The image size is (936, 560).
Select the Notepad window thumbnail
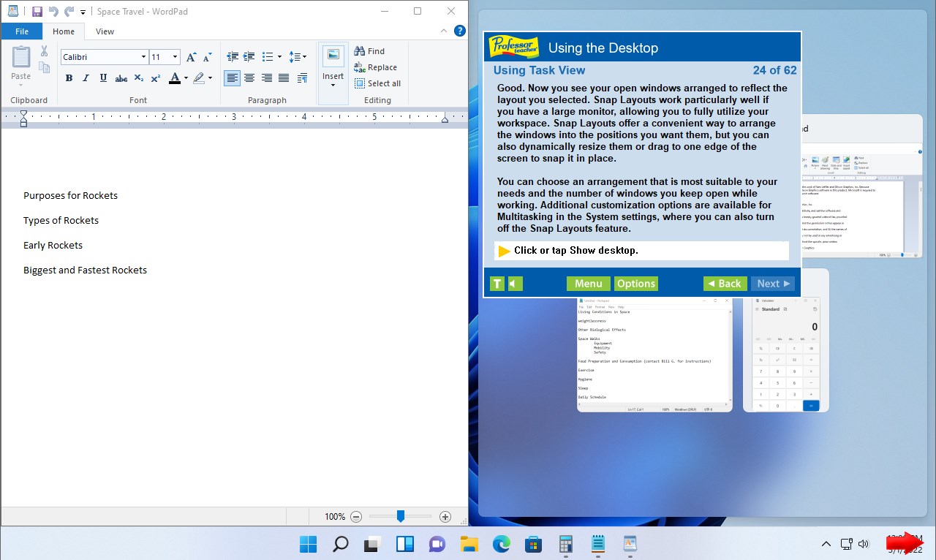point(654,355)
